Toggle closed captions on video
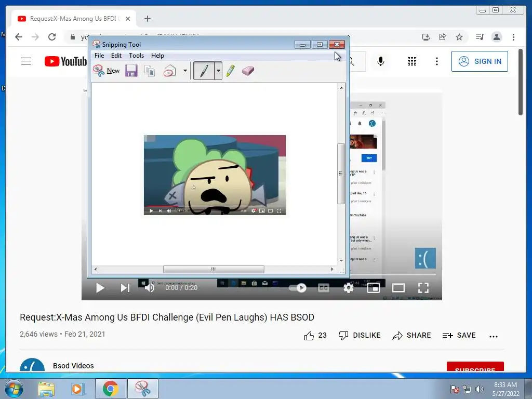Viewport: 532px width, 399px height. click(x=323, y=288)
